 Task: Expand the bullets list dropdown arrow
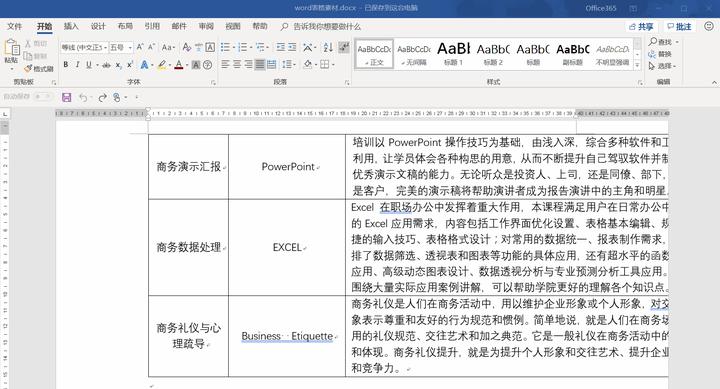coord(234,47)
